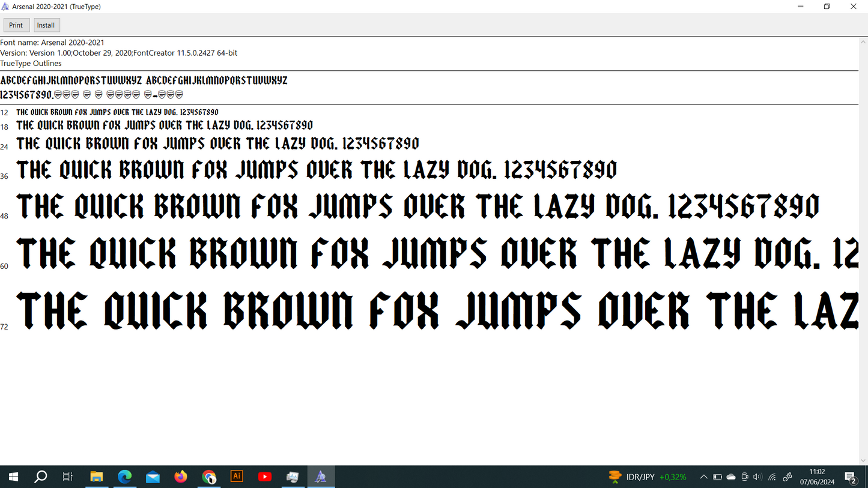
Task: Open the Start menu
Action: point(13,476)
